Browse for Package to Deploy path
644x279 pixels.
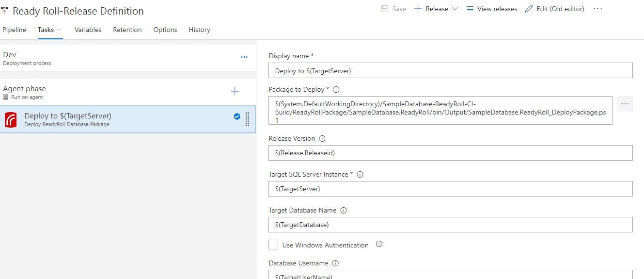(625, 104)
